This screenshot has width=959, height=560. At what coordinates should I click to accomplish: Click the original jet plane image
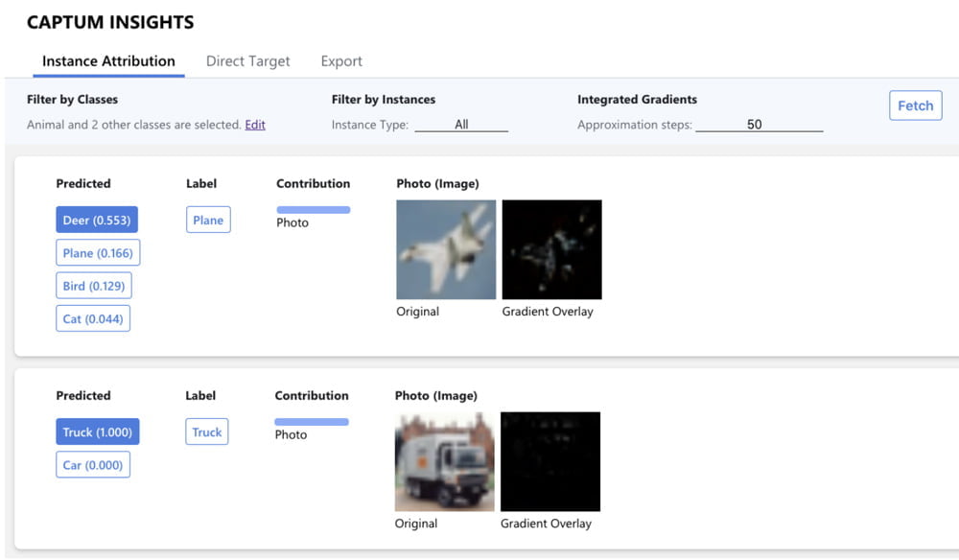tap(446, 249)
